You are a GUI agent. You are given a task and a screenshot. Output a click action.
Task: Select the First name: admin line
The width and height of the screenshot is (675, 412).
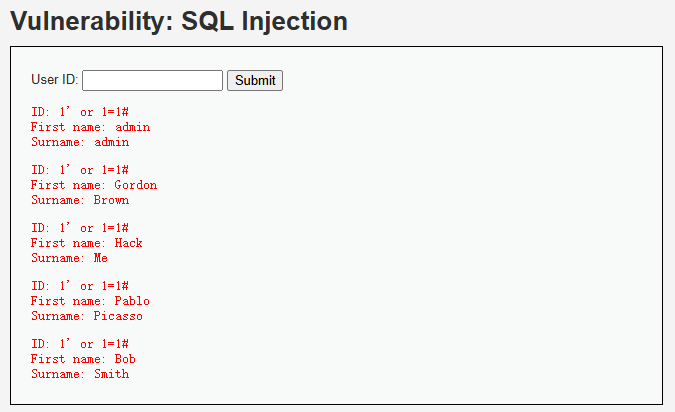click(90, 127)
